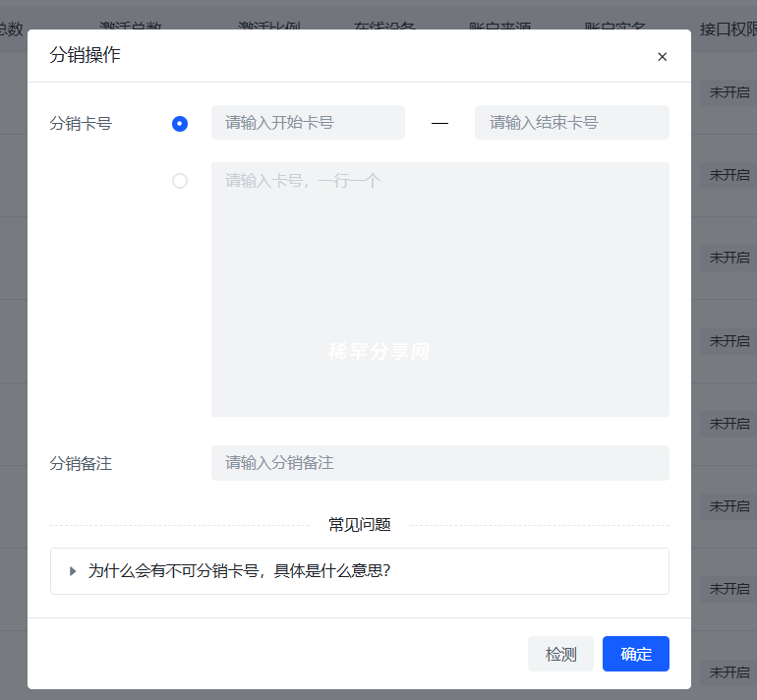
Task: Click the 常见问题 divider heading
Action: click(x=359, y=525)
